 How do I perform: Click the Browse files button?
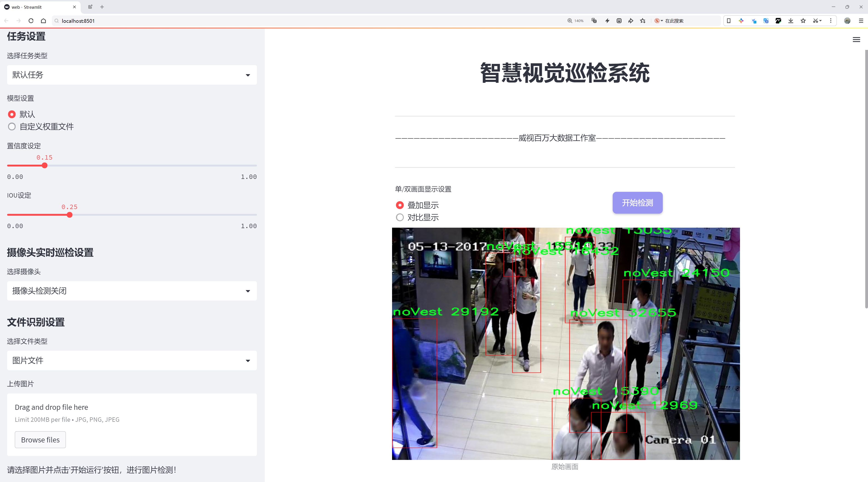[40, 440]
